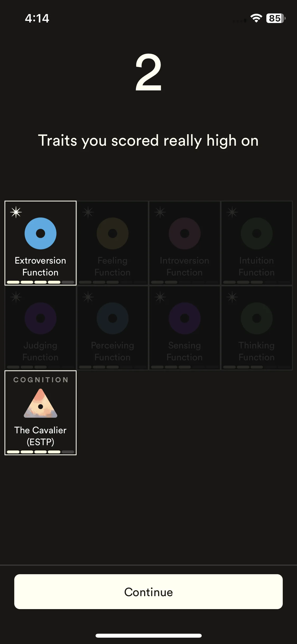Viewport: 297px width, 644px height.
Task: Click Extroversion Function score progress bar
Action: click(x=40, y=282)
